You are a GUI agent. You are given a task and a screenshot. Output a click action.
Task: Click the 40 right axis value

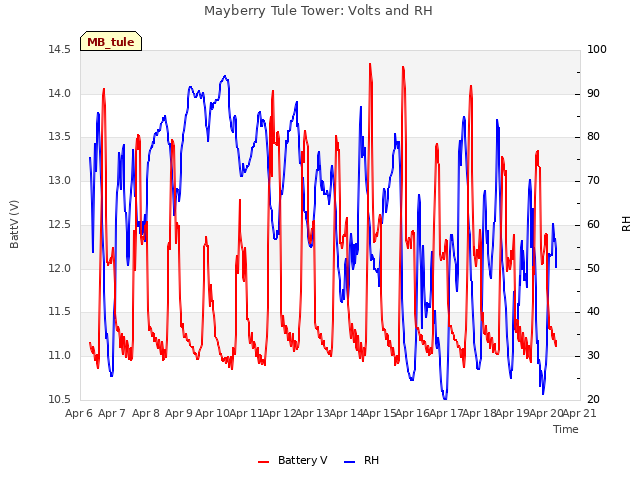[x=593, y=312]
